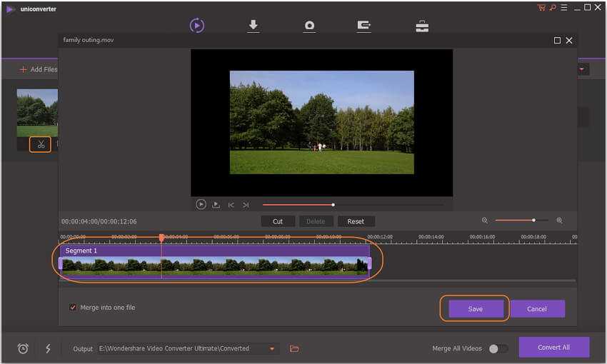
Task: Zoom out the timeline with the minus magnifier
Action: pyautogui.click(x=485, y=221)
